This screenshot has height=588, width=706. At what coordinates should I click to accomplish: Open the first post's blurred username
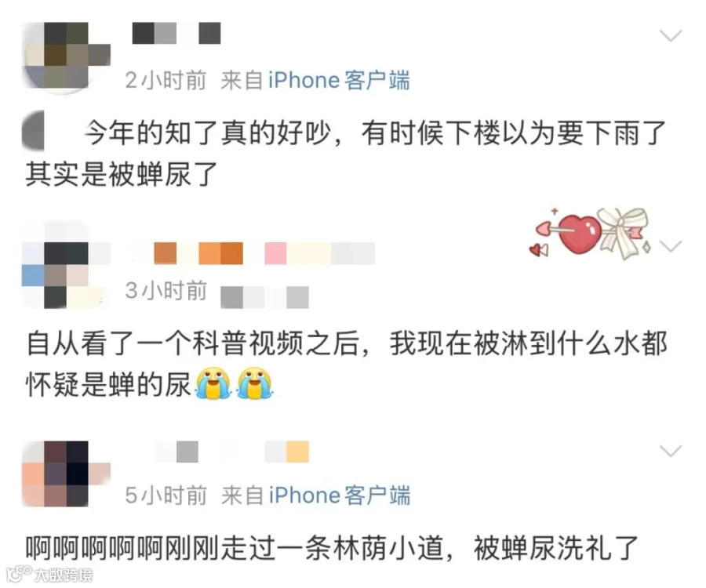click(176, 33)
